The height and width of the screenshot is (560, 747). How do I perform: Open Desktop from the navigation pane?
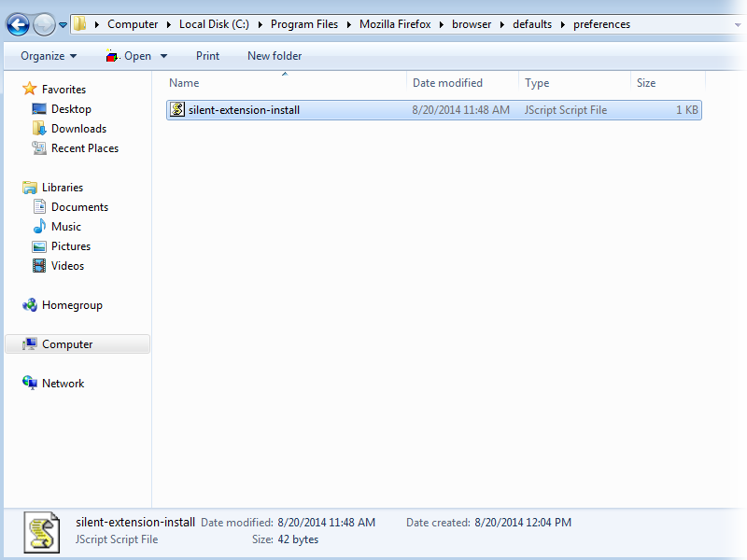[x=71, y=109]
